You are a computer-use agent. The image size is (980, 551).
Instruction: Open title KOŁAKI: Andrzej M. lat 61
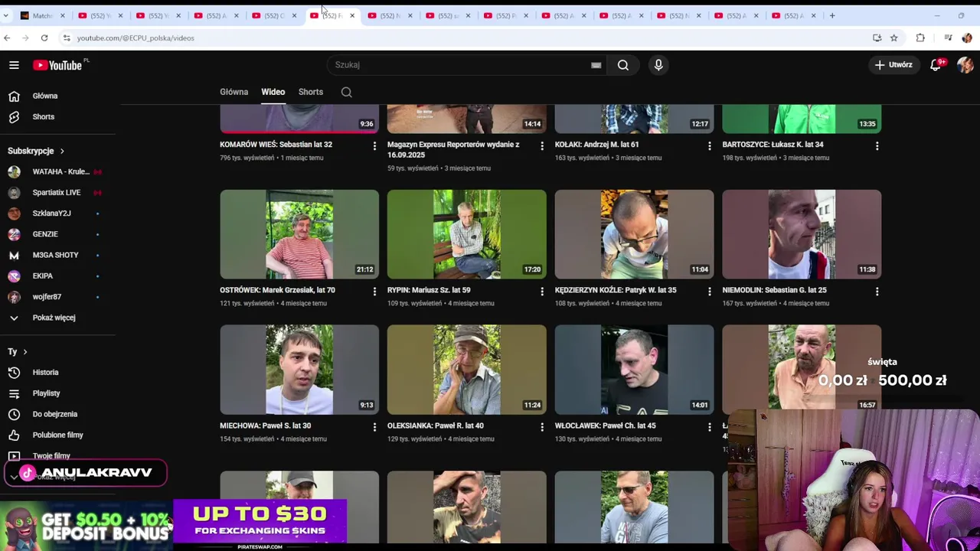[x=596, y=144]
